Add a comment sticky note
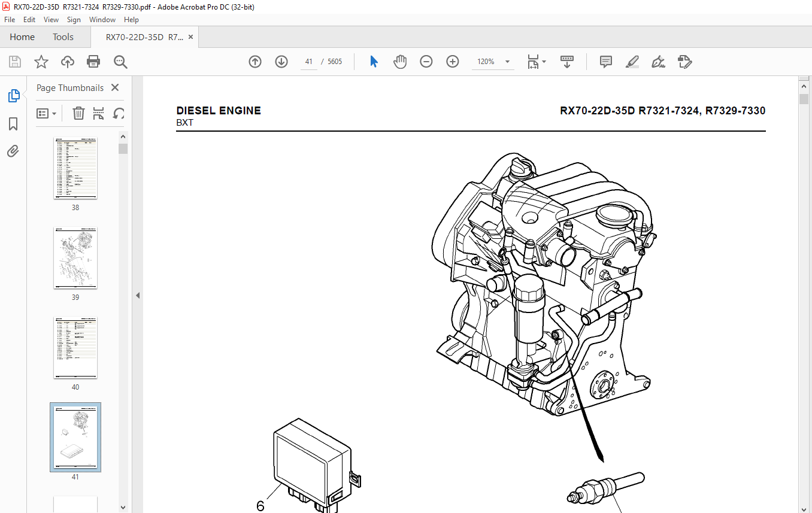 (x=606, y=62)
